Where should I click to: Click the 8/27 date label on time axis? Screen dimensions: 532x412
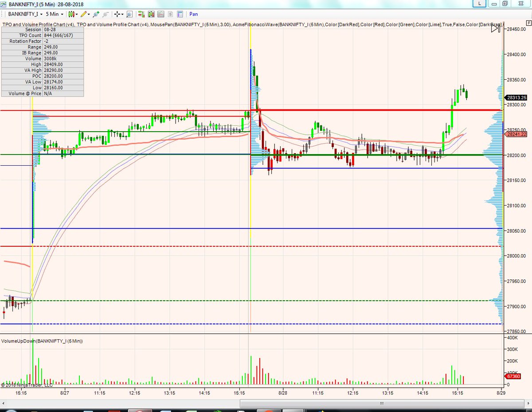pyautogui.click(x=64, y=393)
